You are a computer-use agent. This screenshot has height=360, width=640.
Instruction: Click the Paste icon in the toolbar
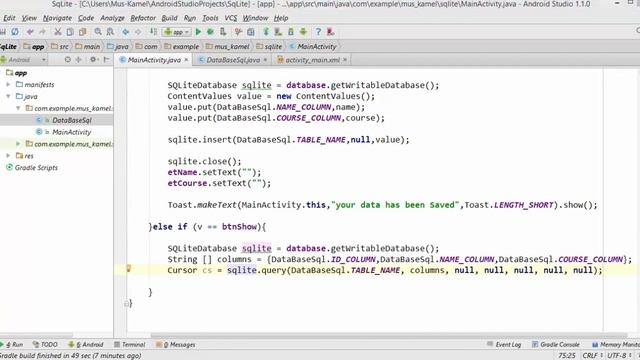coord(82,32)
